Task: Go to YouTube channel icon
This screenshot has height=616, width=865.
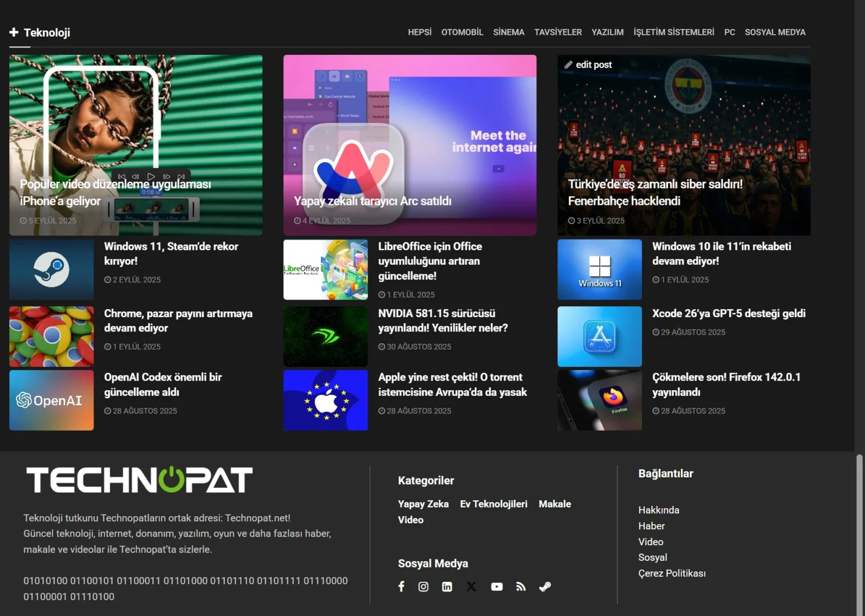Action: pos(497,586)
